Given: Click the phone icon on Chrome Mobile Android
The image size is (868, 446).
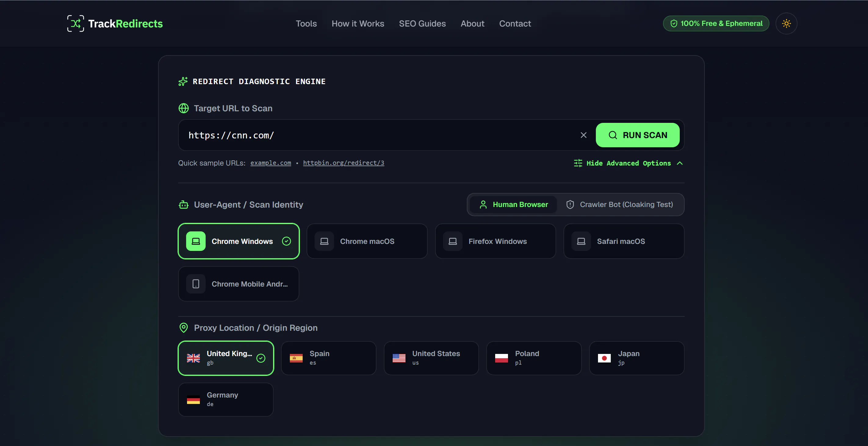Looking at the screenshot, I should [x=196, y=284].
